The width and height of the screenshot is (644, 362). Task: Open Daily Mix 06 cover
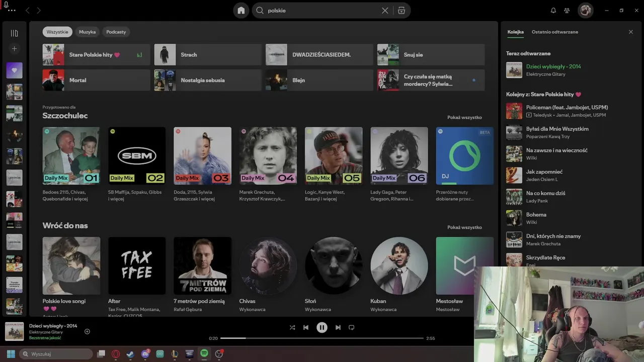pos(399,156)
